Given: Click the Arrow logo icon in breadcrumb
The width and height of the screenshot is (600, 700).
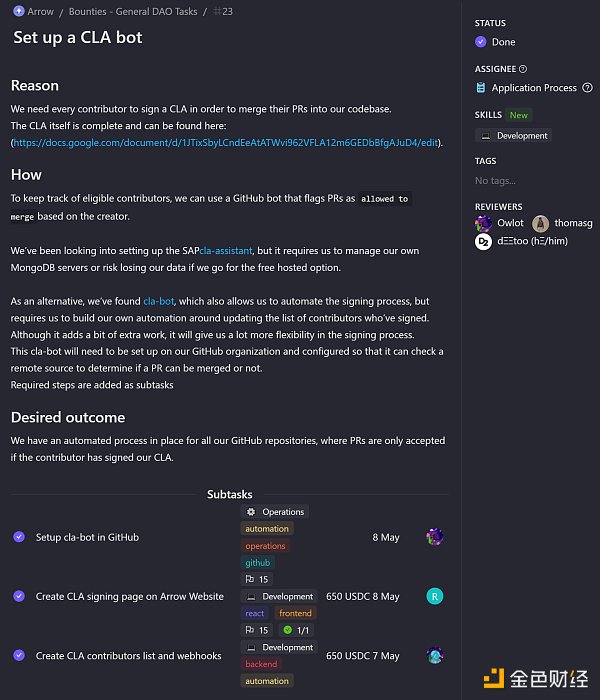Looking at the screenshot, I should pos(19,12).
